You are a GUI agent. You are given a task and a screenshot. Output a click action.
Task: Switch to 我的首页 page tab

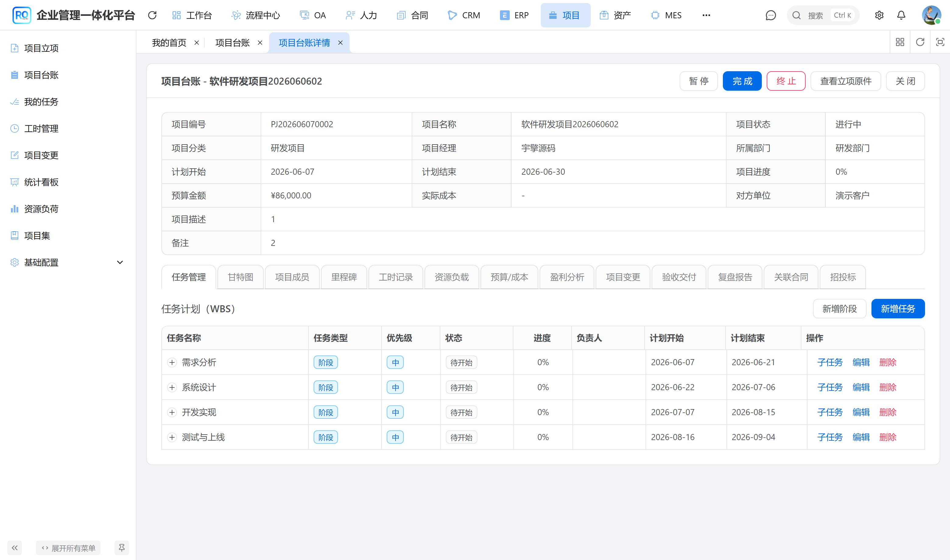click(x=169, y=43)
